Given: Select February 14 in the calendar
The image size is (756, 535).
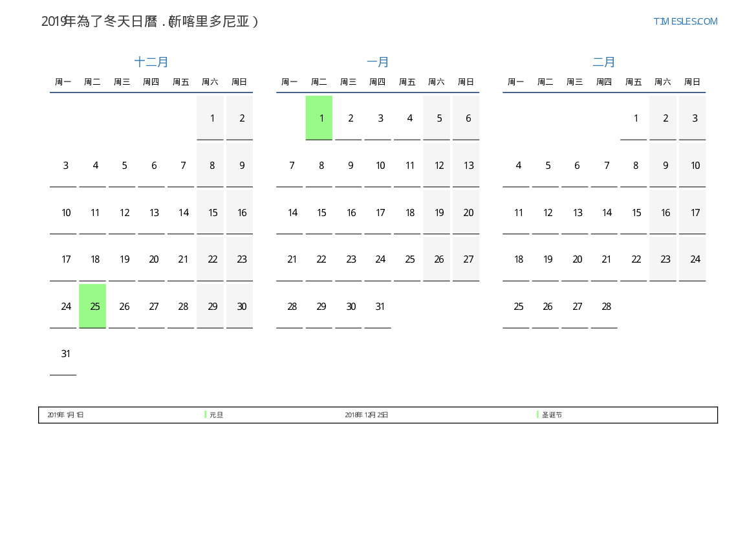Looking at the screenshot, I should [x=607, y=213].
